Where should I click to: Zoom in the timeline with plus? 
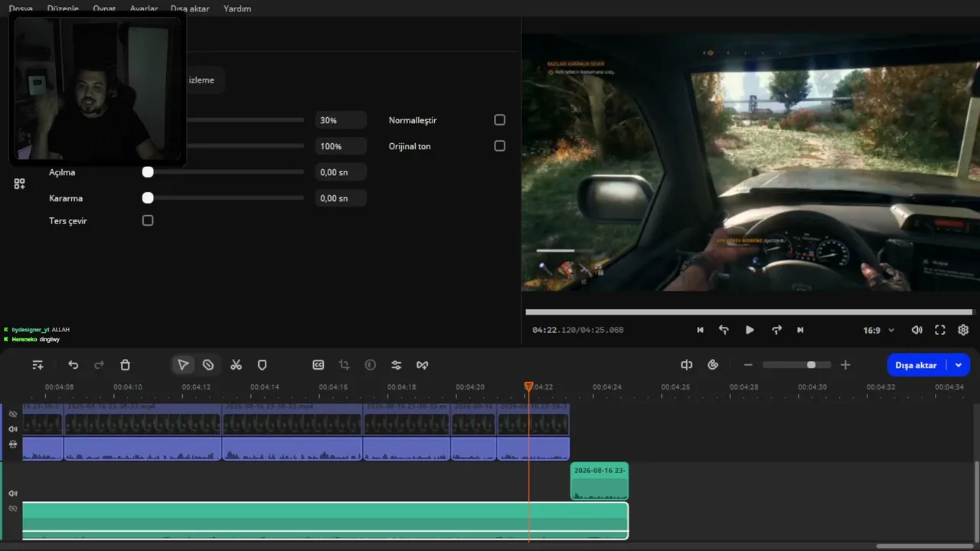(845, 365)
